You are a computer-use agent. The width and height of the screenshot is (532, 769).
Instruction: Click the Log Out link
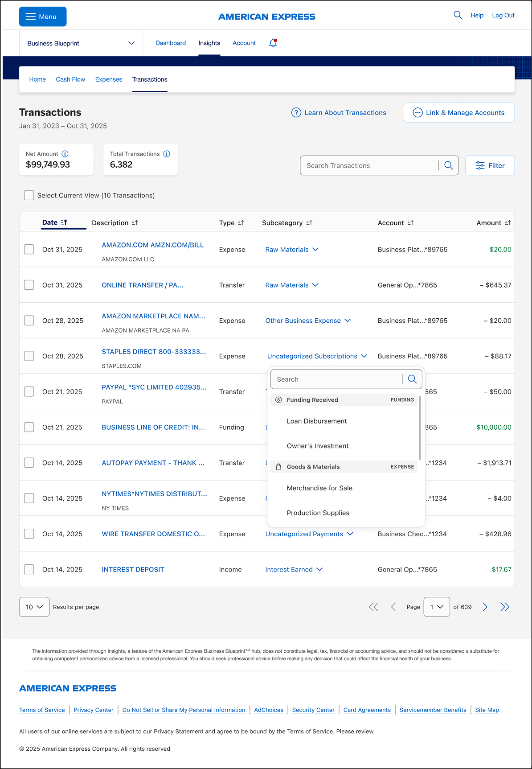coord(503,15)
